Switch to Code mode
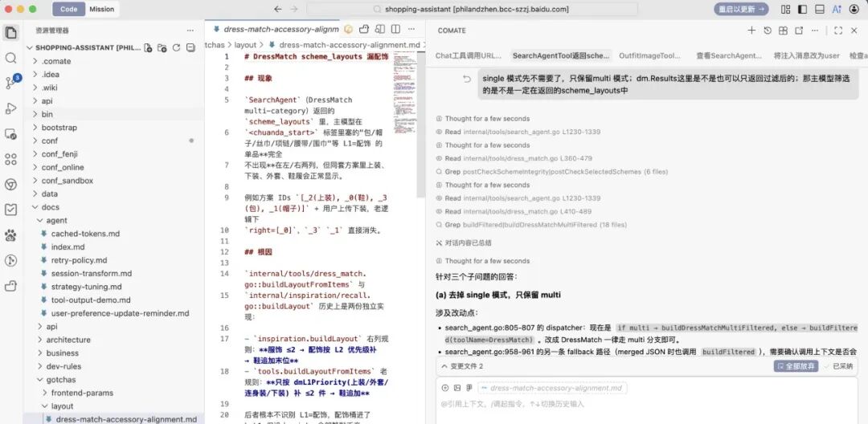 68,9
